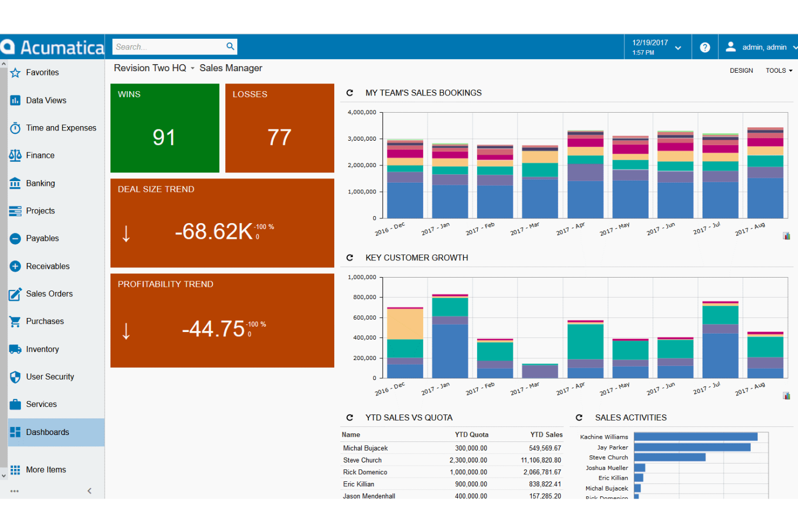Screen dimensions: 798x532
Task: Refresh Key Customer Growth widget
Action: [x=349, y=258]
